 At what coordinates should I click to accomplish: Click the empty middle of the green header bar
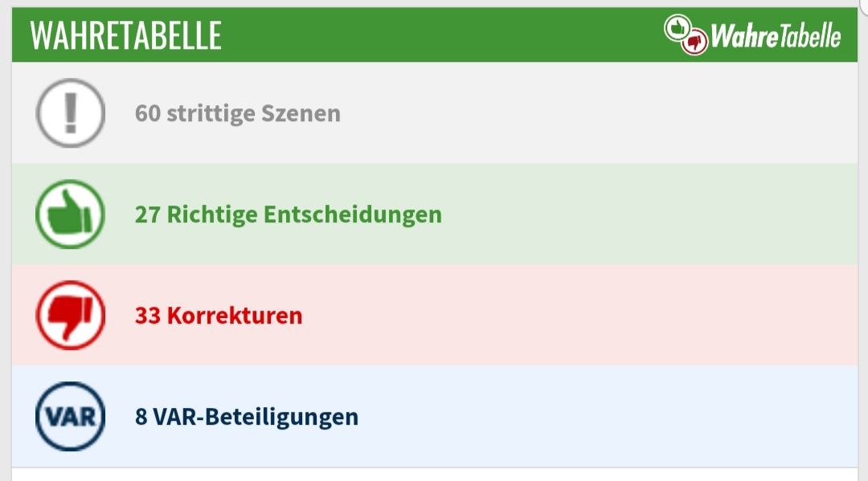[442, 36]
